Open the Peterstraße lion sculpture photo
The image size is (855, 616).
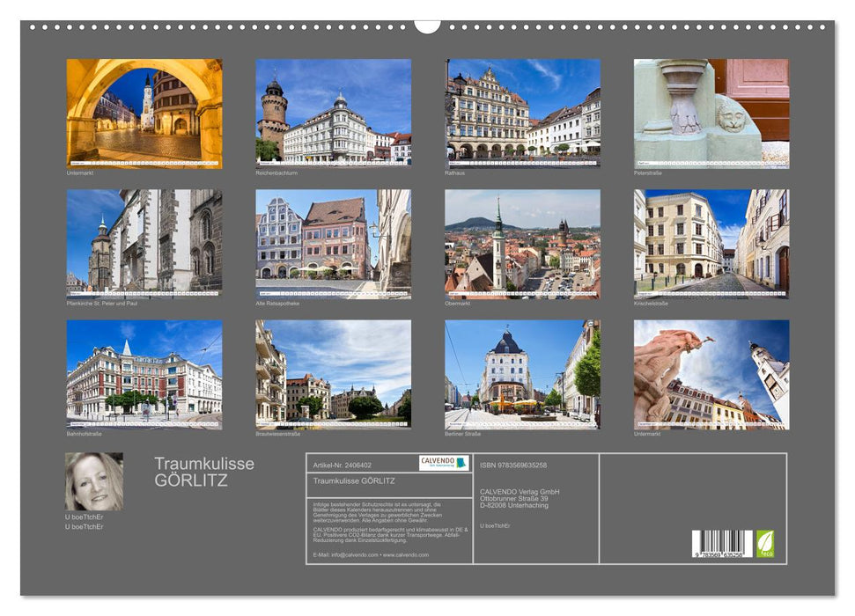[x=711, y=114]
